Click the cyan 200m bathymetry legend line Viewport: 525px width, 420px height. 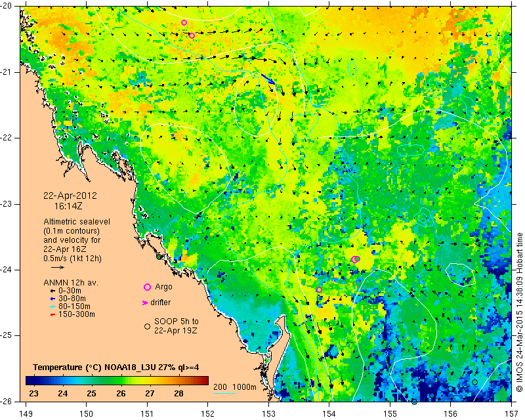(x=224, y=393)
